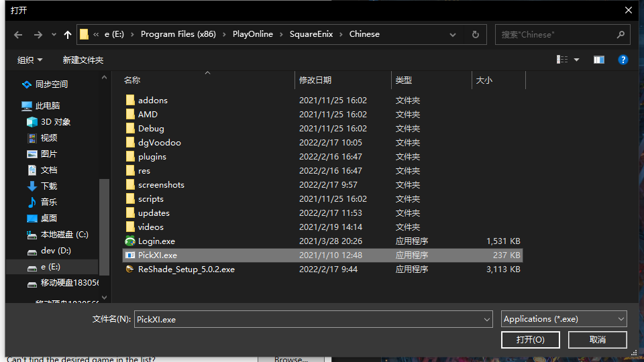The image size is (644, 362).
Task: Click the up one level arrow
Action: pos(67,34)
